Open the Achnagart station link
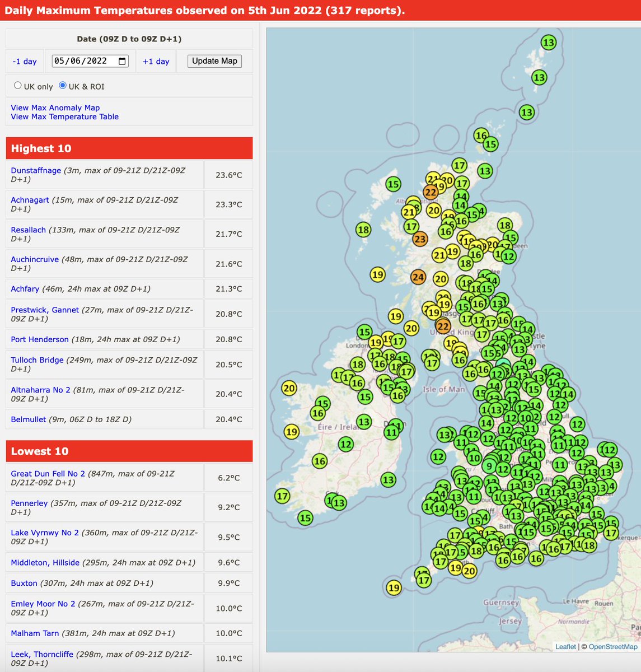641x672 pixels. 30,200
